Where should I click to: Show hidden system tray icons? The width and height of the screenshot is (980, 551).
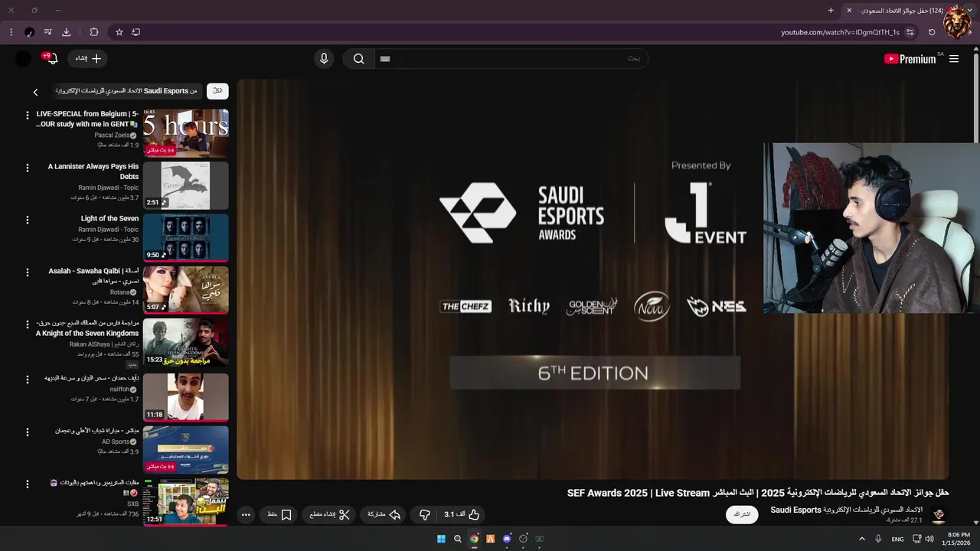pyautogui.click(x=862, y=539)
